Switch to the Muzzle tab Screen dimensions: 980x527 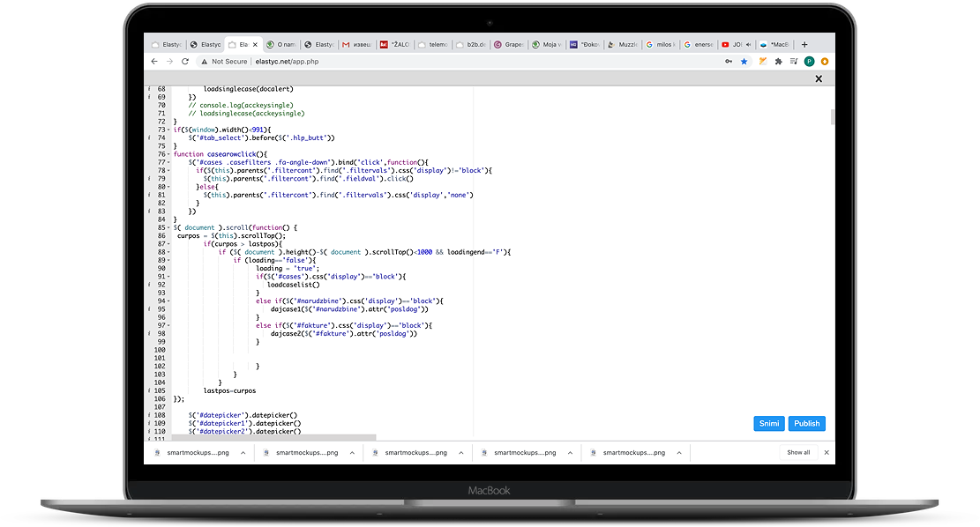(x=623, y=44)
